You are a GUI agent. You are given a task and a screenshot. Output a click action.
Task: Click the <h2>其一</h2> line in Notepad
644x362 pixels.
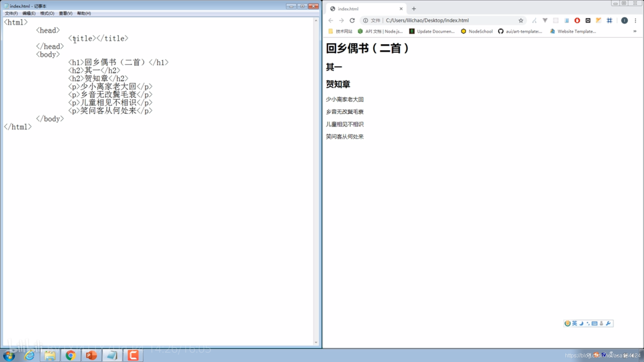tap(94, 70)
